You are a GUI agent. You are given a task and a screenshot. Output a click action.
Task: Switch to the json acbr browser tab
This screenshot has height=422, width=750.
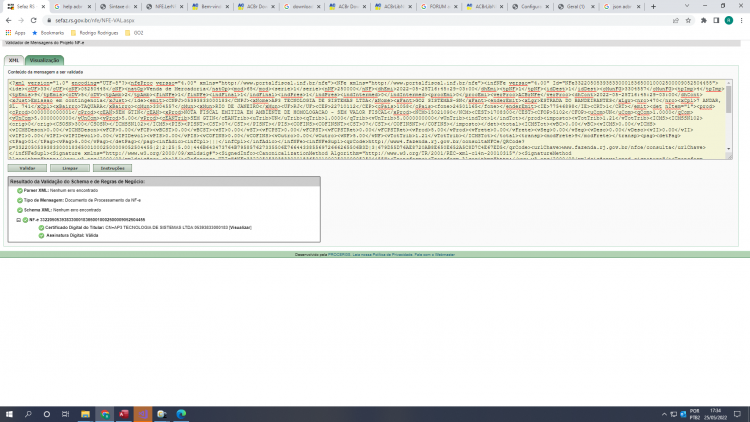(621, 7)
